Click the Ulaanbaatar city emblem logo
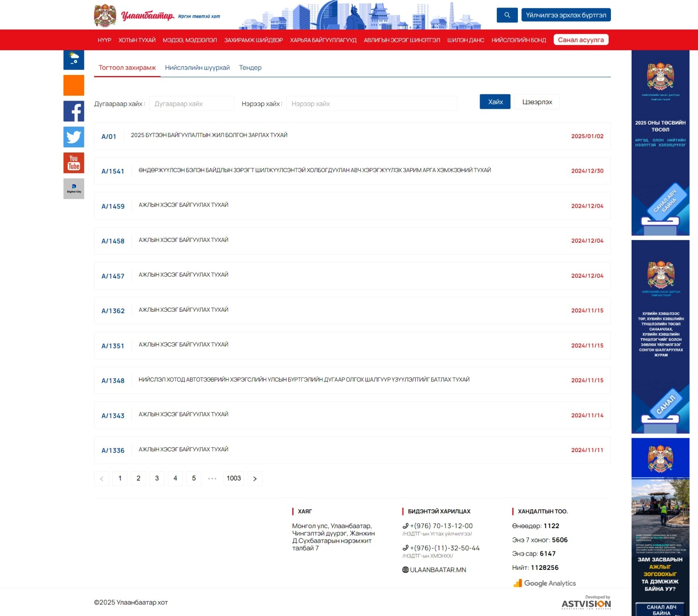Screen dimensions: 698x616 pyautogui.click(x=105, y=16)
